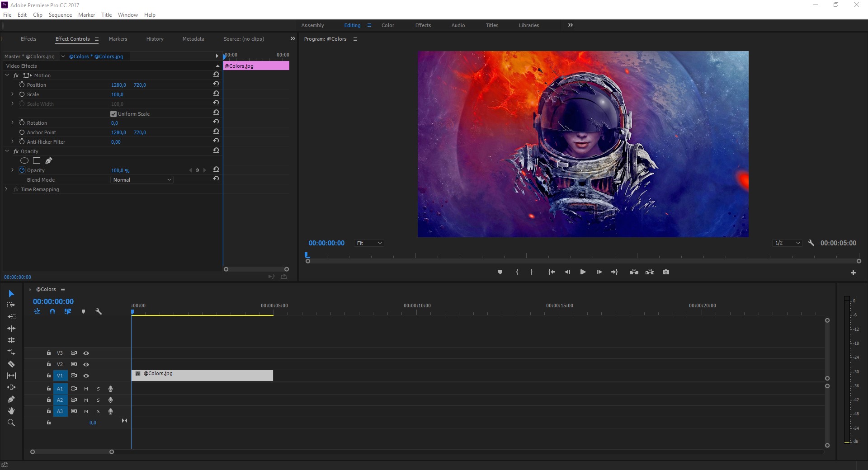This screenshot has width=868, height=470.
Task: Select the Pen tool in timeline toolbar
Action: (11, 399)
